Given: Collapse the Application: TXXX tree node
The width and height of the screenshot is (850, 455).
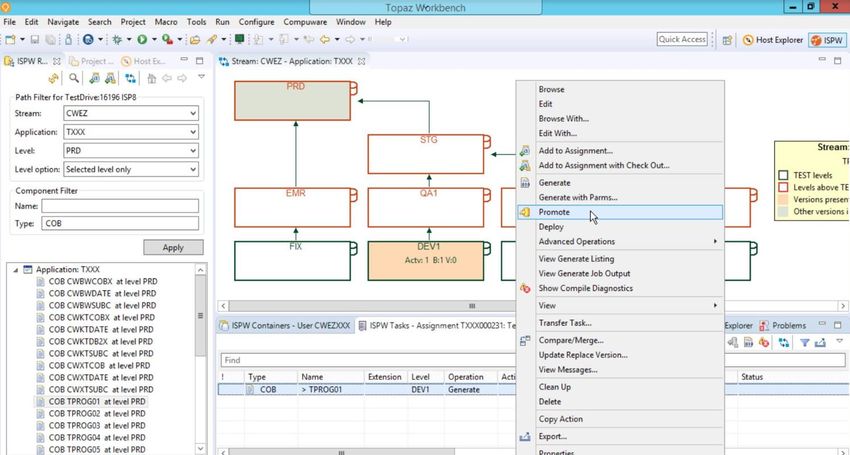Looking at the screenshot, I should (x=15, y=270).
